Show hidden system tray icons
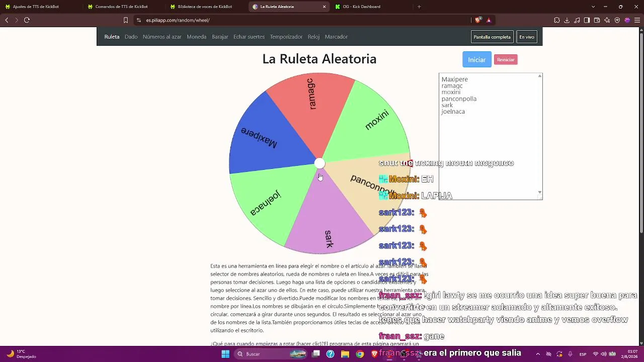This screenshot has height=362, width=644. point(538,354)
